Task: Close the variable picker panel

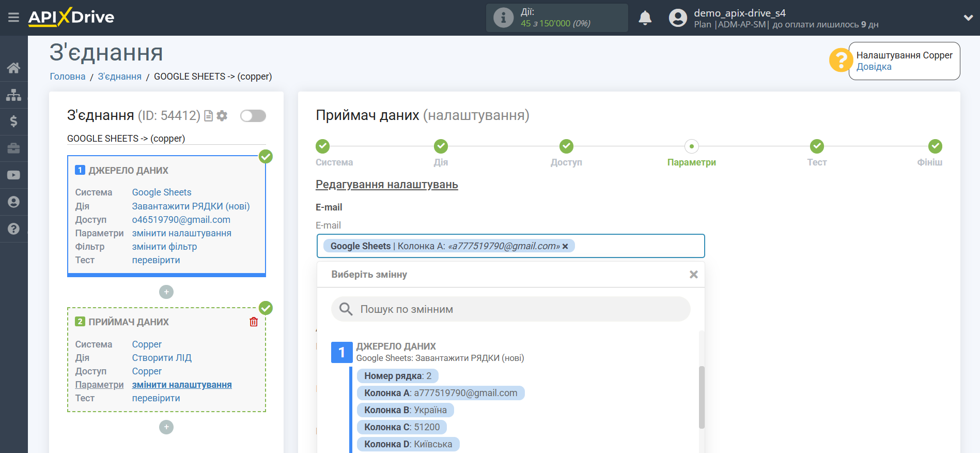Action: tap(694, 275)
